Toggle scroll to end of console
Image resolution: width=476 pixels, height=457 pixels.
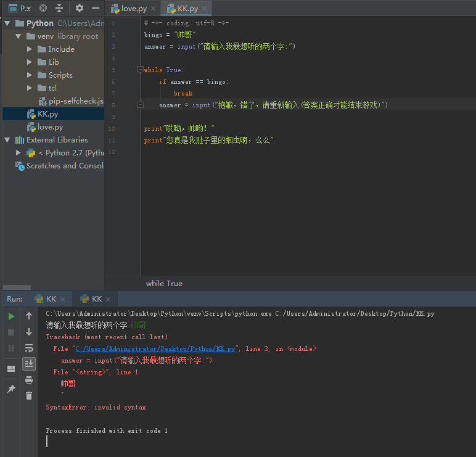(x=29, y=364)
